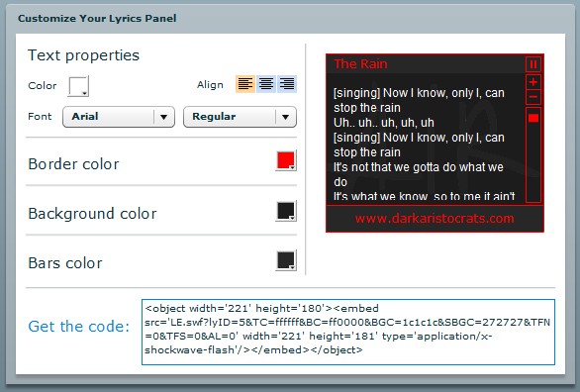The height and width of the screenshot is (392, 580).
Task: Click the red lyrics scrollbar handle
Action: pos(533,118)
